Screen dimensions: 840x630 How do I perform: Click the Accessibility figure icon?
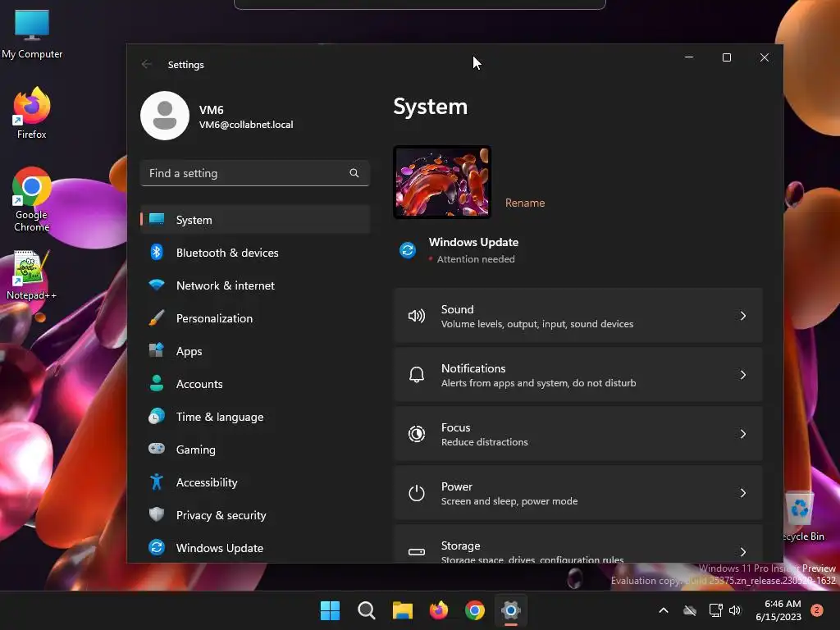click(157, 482)
